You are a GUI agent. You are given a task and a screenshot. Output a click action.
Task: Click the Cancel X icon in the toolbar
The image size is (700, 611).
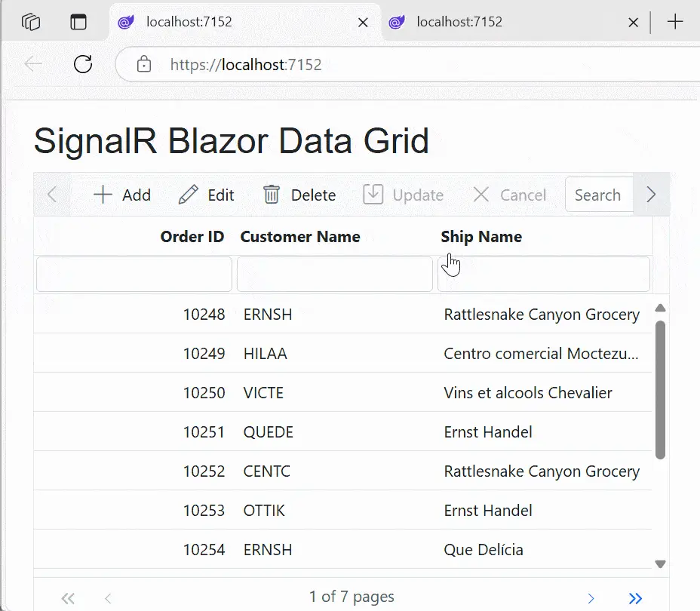click(x=480, y=195)
